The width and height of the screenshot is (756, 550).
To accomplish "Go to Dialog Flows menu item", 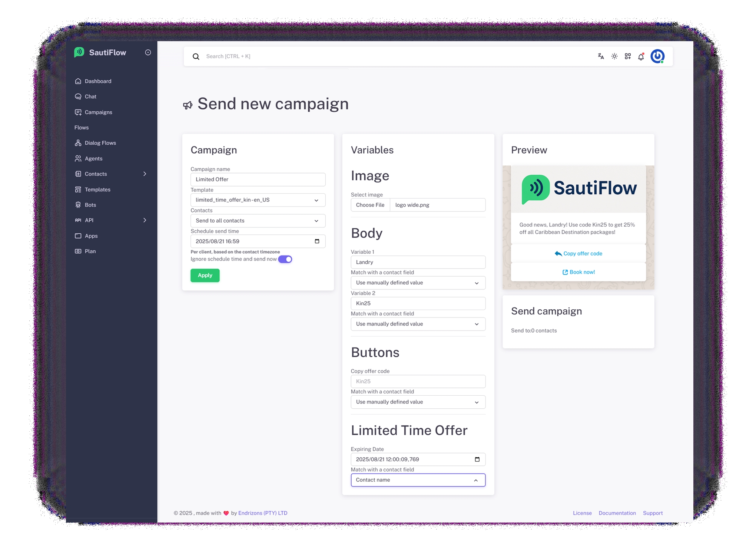I will 100,143.
